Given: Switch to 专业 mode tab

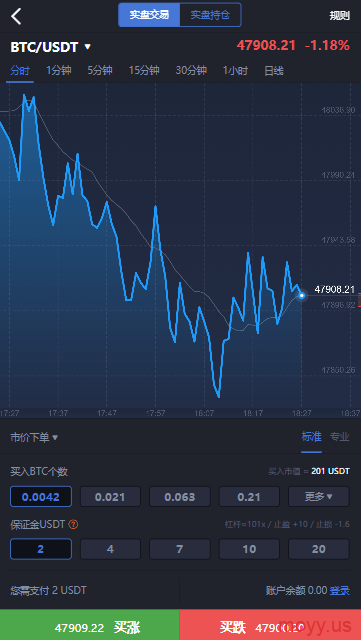Looking at the screenshot, I should coord(339,437).
